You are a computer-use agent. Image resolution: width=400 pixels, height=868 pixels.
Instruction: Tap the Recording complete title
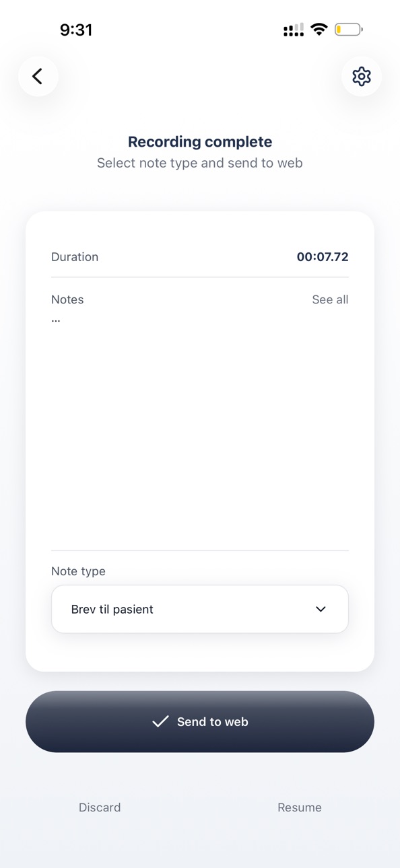200,142
